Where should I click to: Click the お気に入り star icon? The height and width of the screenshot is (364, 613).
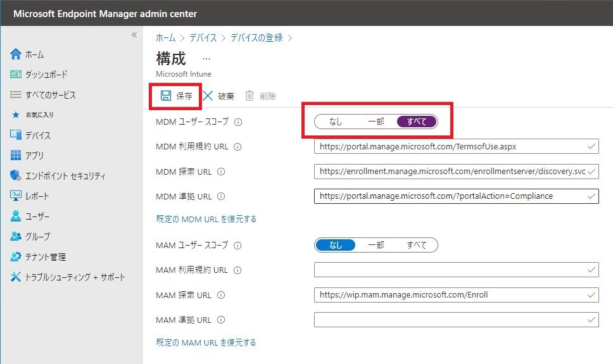tap(16, 115)
